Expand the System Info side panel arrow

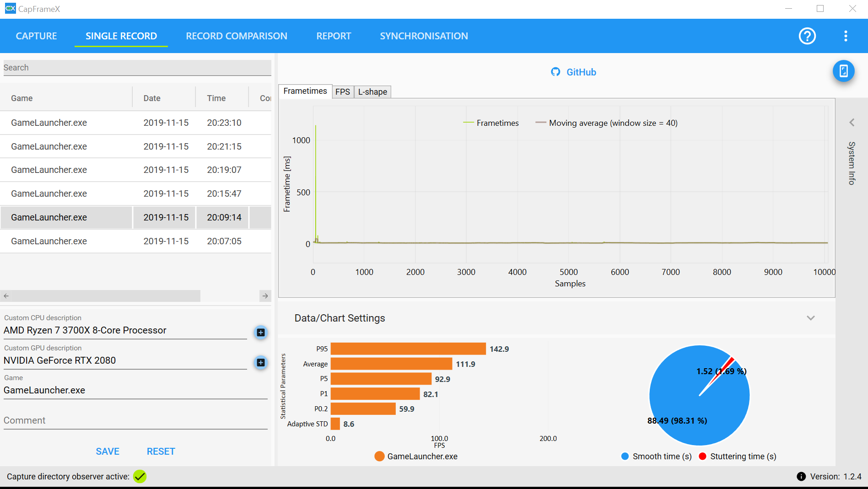(852, 122)
